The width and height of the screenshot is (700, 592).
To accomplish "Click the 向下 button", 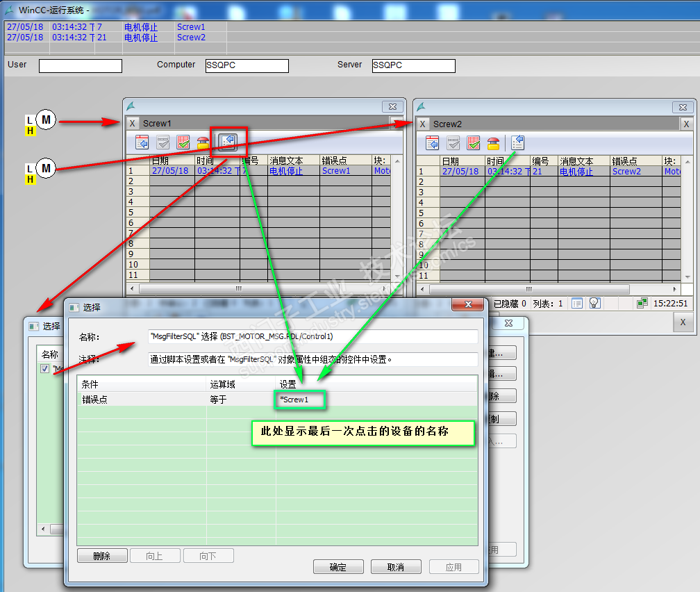I will (208, 556).
